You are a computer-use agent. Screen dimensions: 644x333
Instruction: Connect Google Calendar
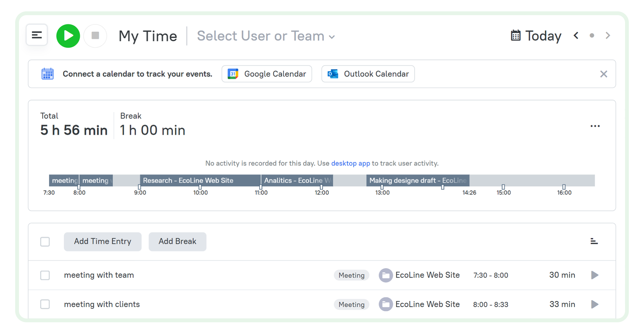tap(267, 74)
